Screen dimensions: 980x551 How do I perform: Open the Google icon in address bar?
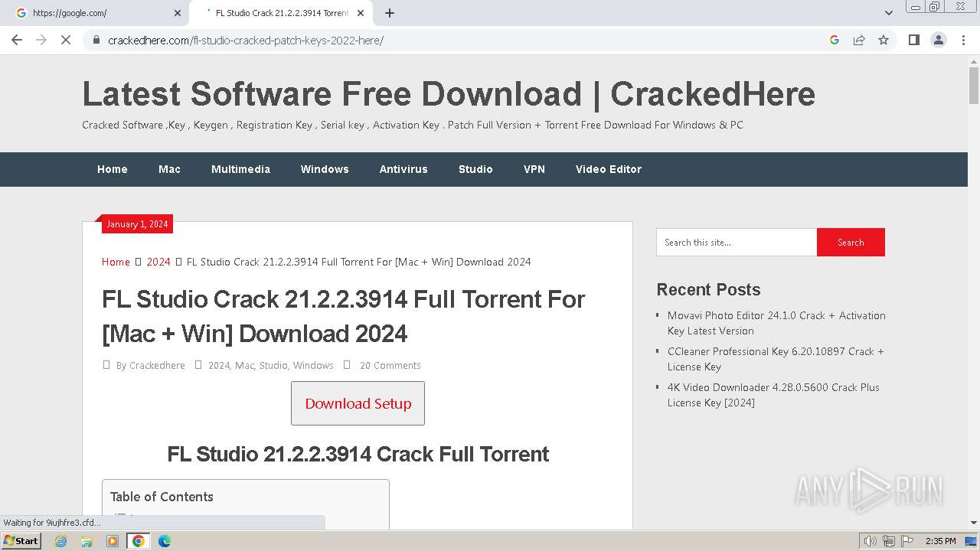[835, 40]
